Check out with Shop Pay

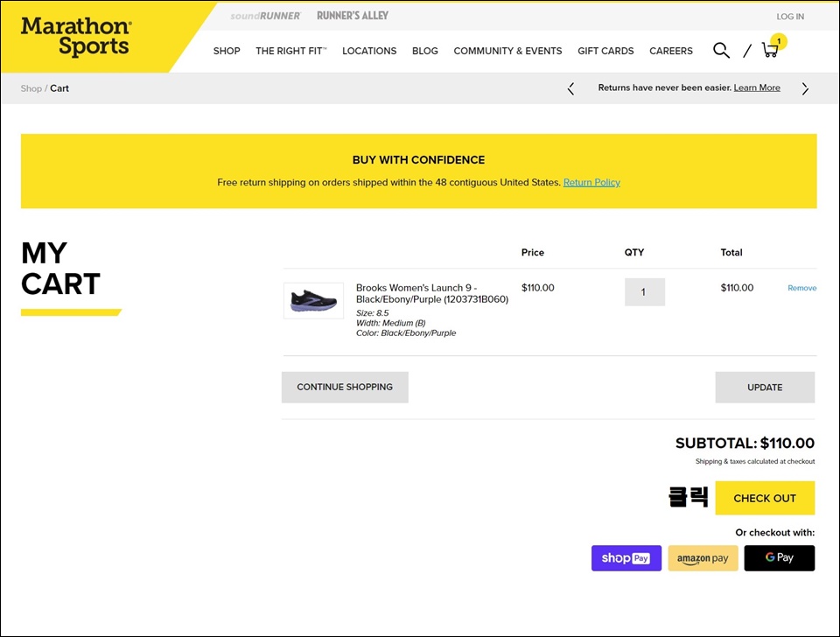626,558
